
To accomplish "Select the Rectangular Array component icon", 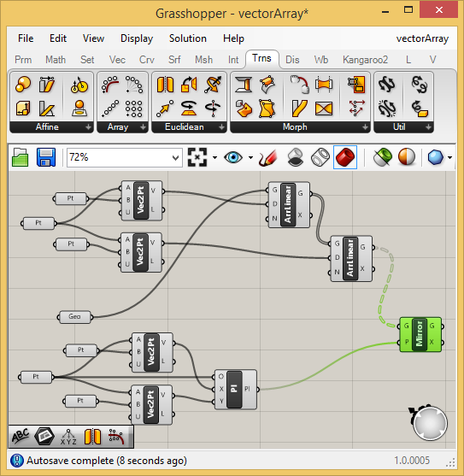I will click(x=134, y=109).
